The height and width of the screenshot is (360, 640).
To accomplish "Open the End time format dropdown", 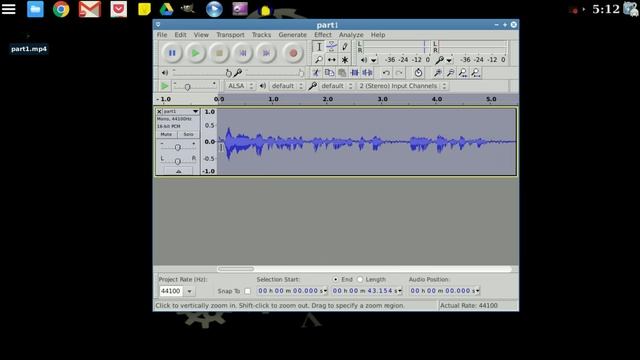I will (x=400, y=291).
